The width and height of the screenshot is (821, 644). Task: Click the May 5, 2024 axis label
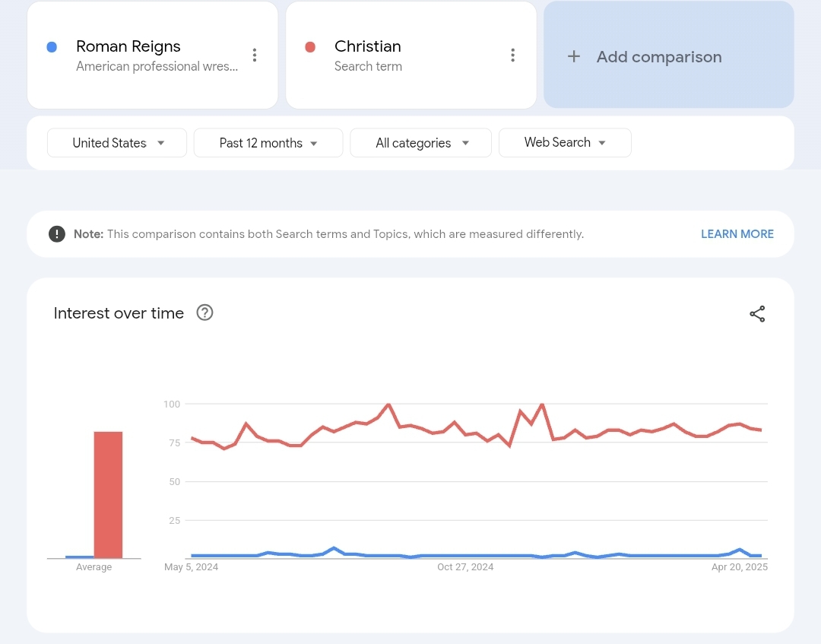tap(192, 567)
